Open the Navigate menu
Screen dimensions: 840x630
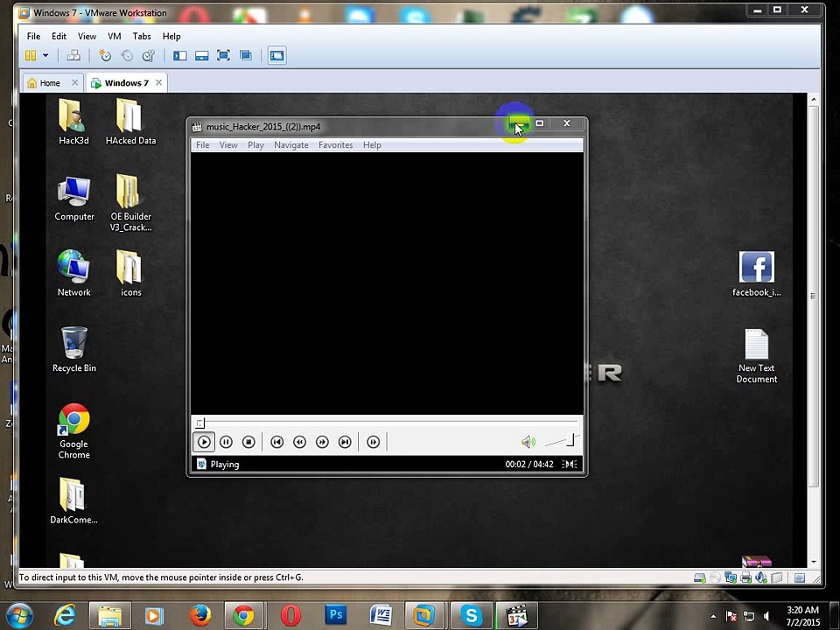tap(291, 145)
